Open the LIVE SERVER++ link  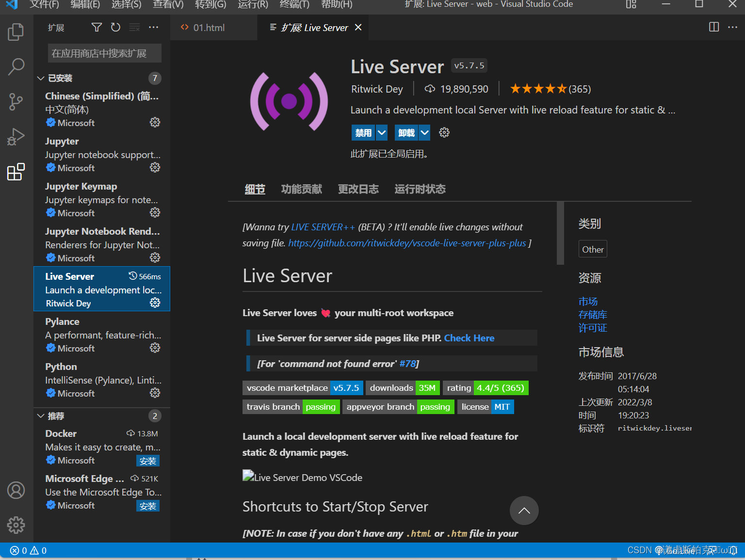pyautogui.click(x=323, y=227)
